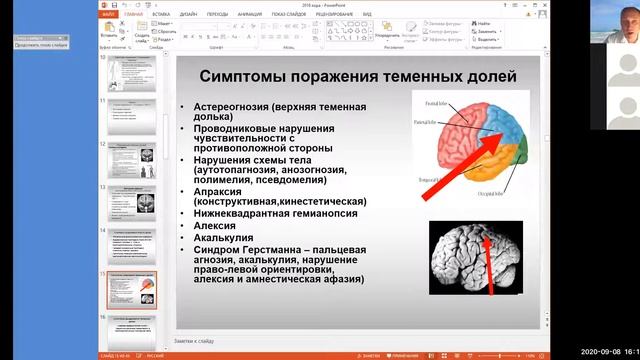Screen dimensions: 640x360
Task: Select slide 13 thumbnail
Action: coord(132,204)
